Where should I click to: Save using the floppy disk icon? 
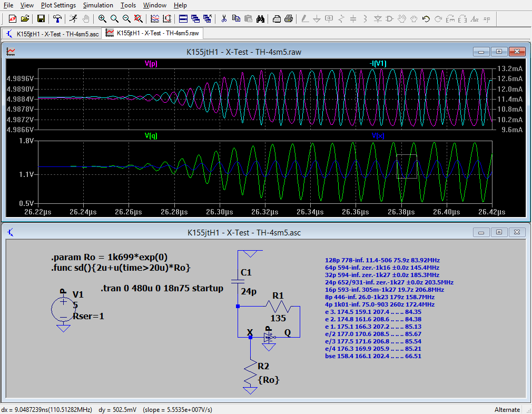[41, 19]
